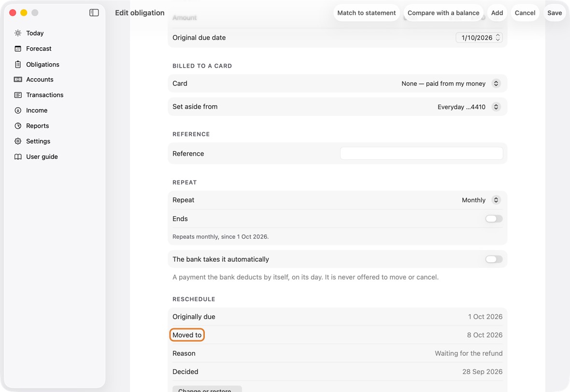Open the Transactions section
Image resolution: width=570 pixels, height=392 pixels.
click(45, 95)
